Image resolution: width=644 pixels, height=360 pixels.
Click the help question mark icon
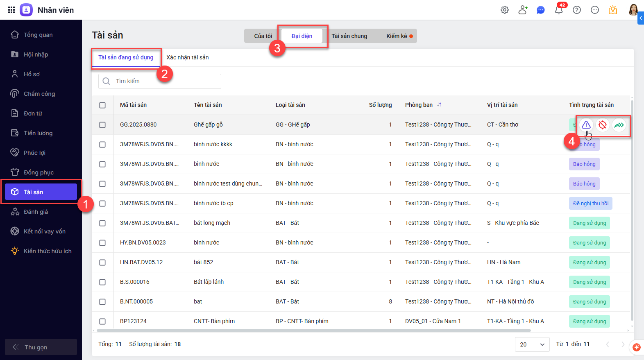tap(577, 10)
